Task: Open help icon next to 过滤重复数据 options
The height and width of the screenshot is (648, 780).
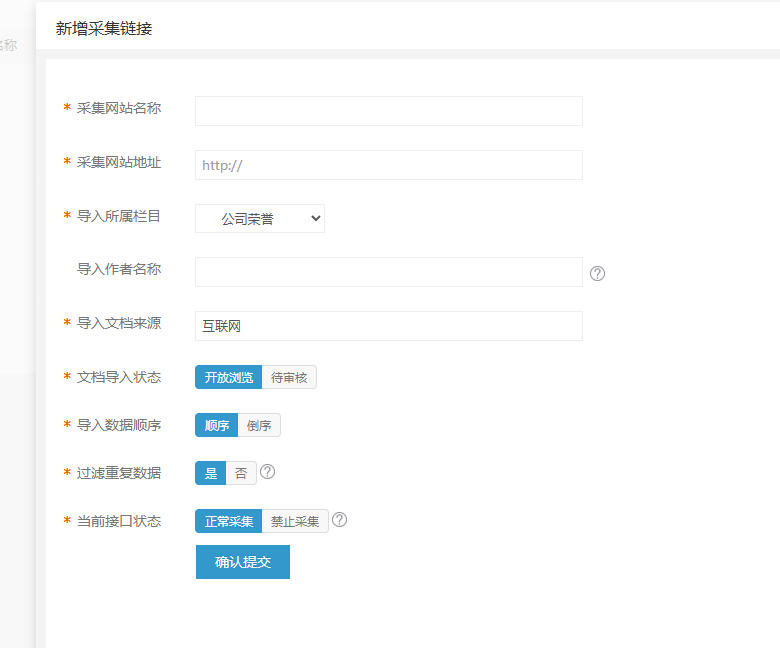Action: pos(268,471)
